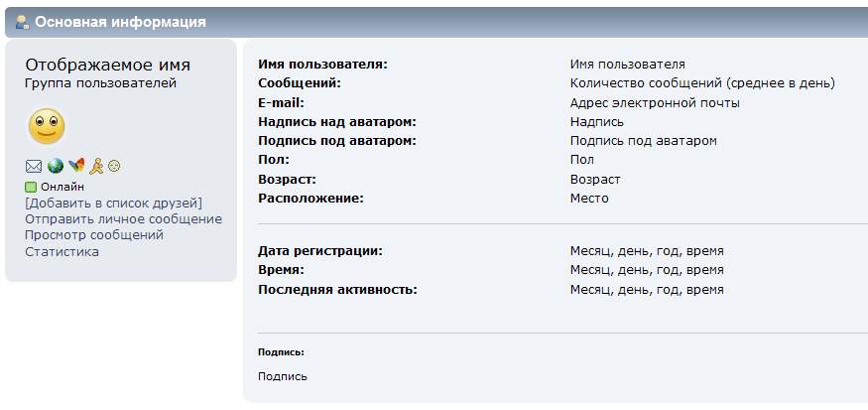Screen dimensions: 868x410
Task: Click the green online status indicator
Action: 31,187
